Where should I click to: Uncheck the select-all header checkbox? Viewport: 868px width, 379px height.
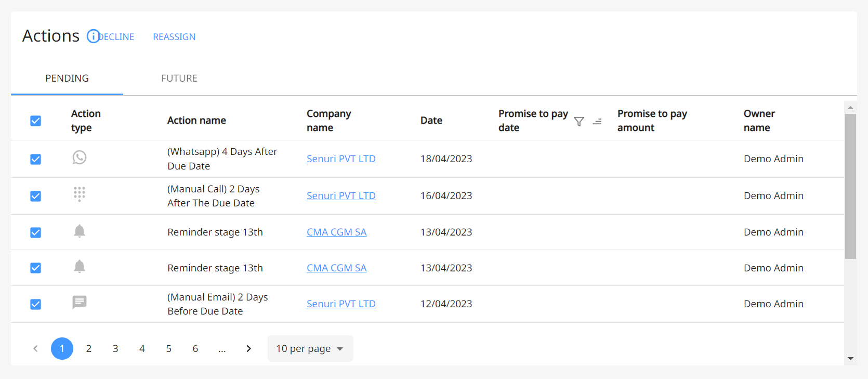tap(35, 121)
